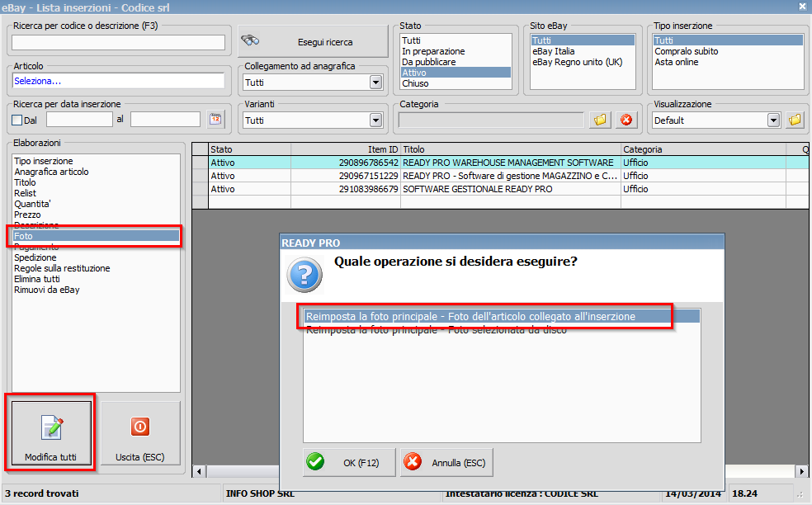Click the Modifica tutti pencil icon button
812x505 pixels.
51,433
